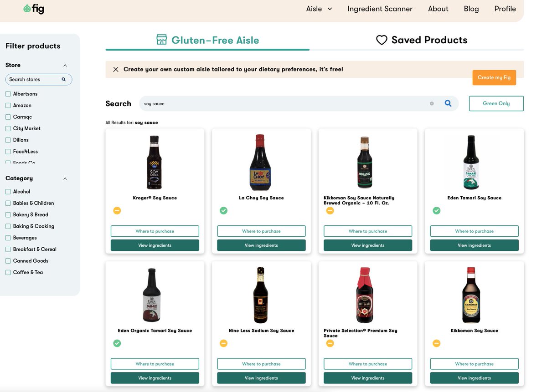
Task: Click the yellow status icon for Kikkoman Organic
Action: [x=330, y=210]
